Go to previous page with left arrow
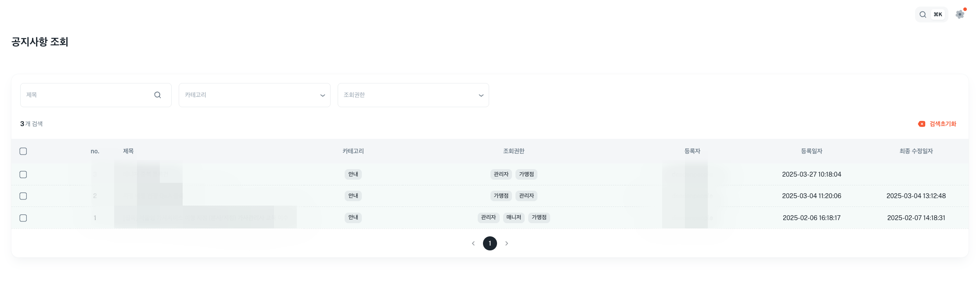The image size is (980, 286). click(x=473, y=243)
